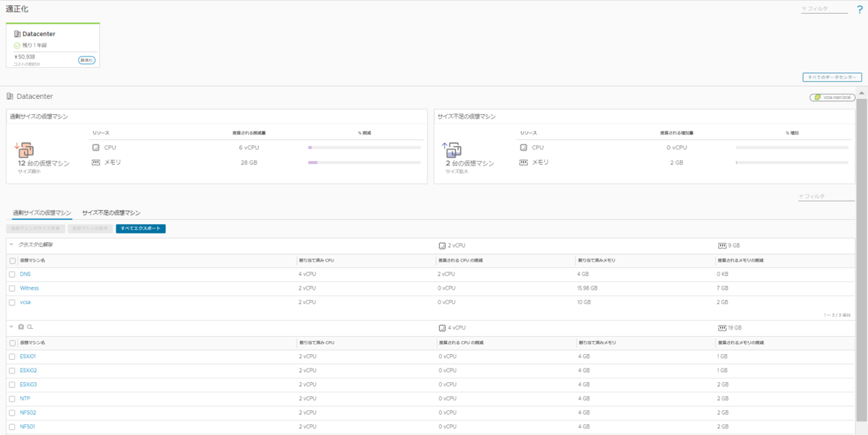The width and height of the screenshot is (868, 435).
Task: Click the greyed VM exclude button
Action: click(90, 228)
